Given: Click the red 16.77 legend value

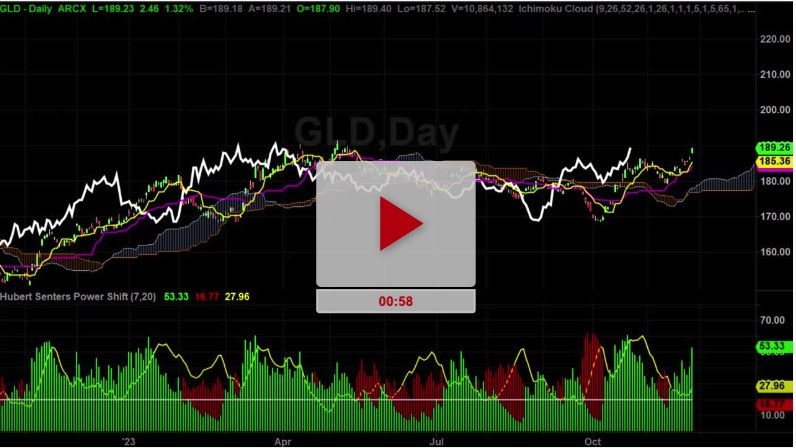Looking at the screenshot, I should click(x=207, y=297).
